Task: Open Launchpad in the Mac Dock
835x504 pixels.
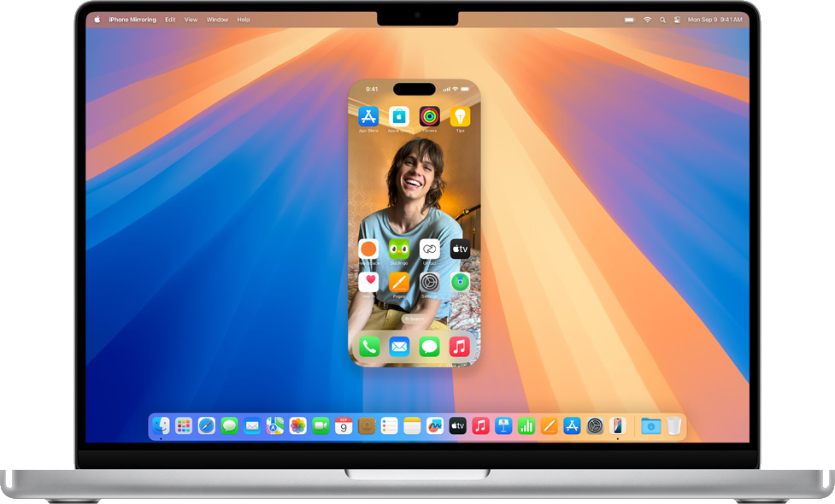Action: (x=184, y=425)
